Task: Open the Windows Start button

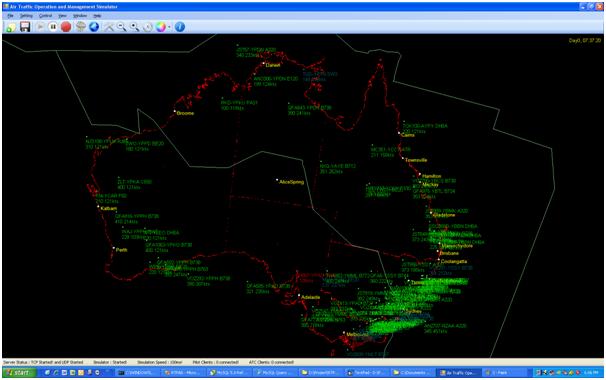Action: [x=19, y=373]
